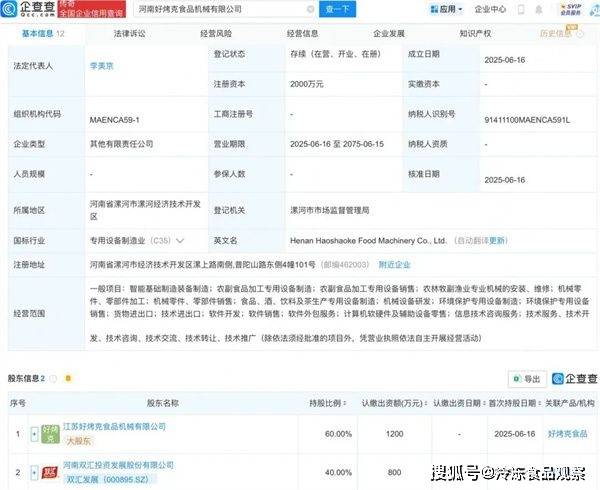Click the 企查查 logo beside 导出
The image size is (600, 490).
(575, 379)
